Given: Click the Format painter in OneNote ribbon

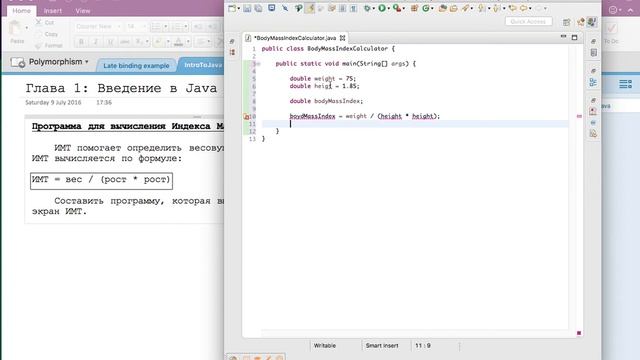Looking at the screenshot, I should [x=49, y=46].
